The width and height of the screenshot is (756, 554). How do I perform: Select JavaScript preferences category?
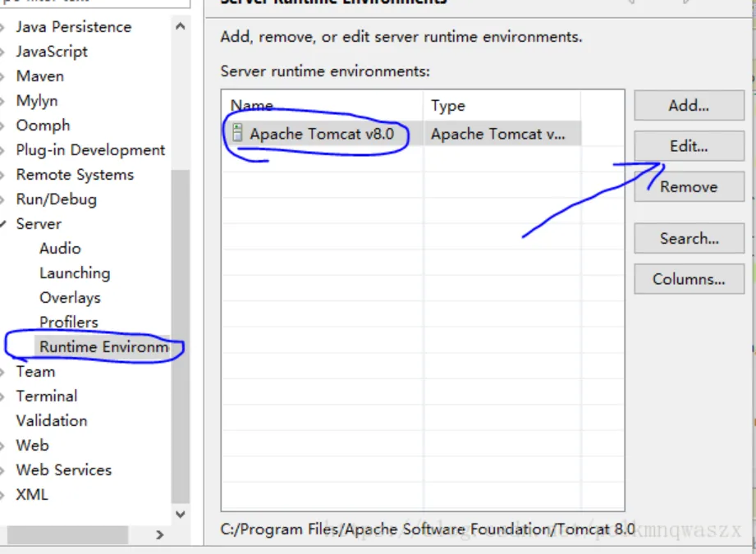(52, 51)
